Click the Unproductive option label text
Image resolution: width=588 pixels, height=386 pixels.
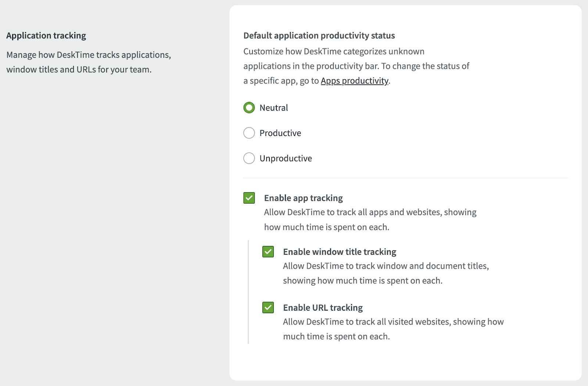click(286, 158)
